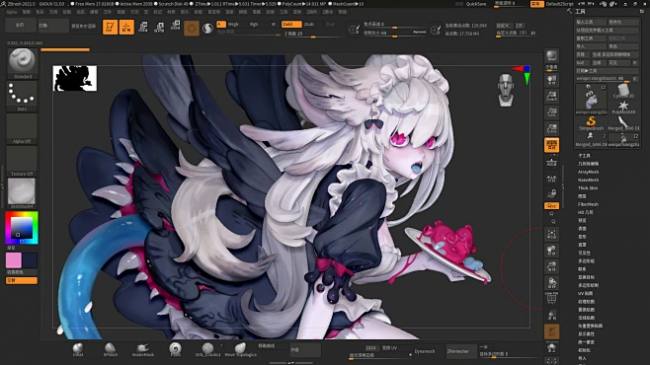
Task: Select the pink main color swatch
Action: [x=14, y=260]
